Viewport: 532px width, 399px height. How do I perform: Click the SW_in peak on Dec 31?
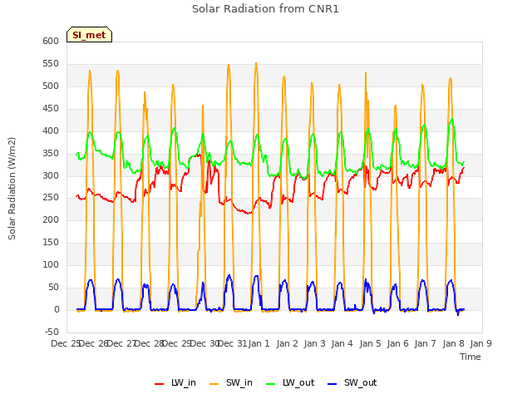click(229, 65)
